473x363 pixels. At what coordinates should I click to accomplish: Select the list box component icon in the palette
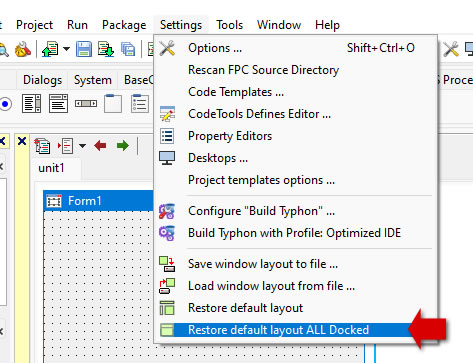[31, 103]
